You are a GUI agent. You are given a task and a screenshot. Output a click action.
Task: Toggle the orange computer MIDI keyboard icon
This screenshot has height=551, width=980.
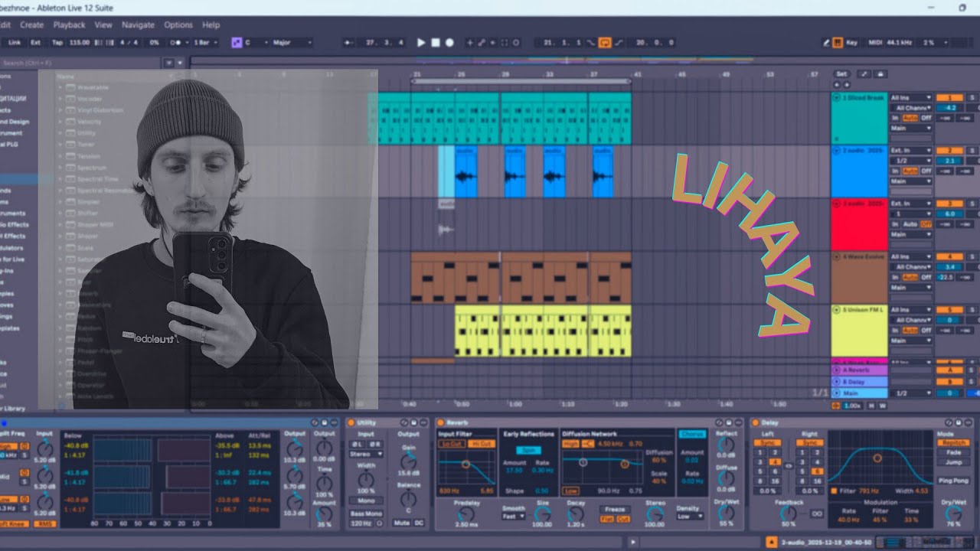[838, 43]
